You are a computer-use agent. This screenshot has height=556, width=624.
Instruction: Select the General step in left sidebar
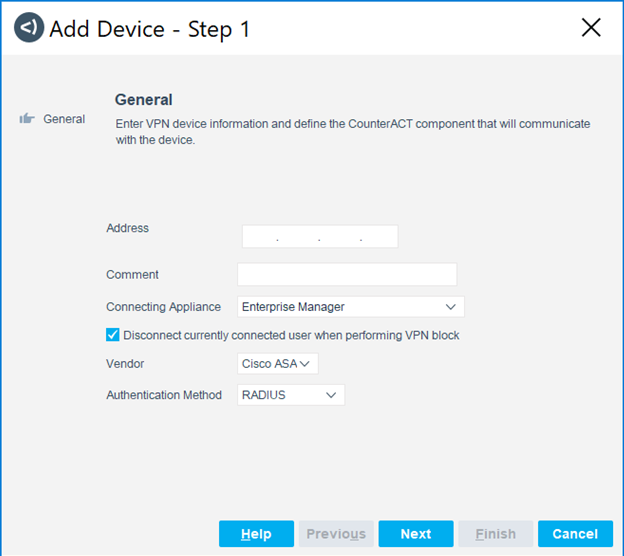(x=64, y=119)
